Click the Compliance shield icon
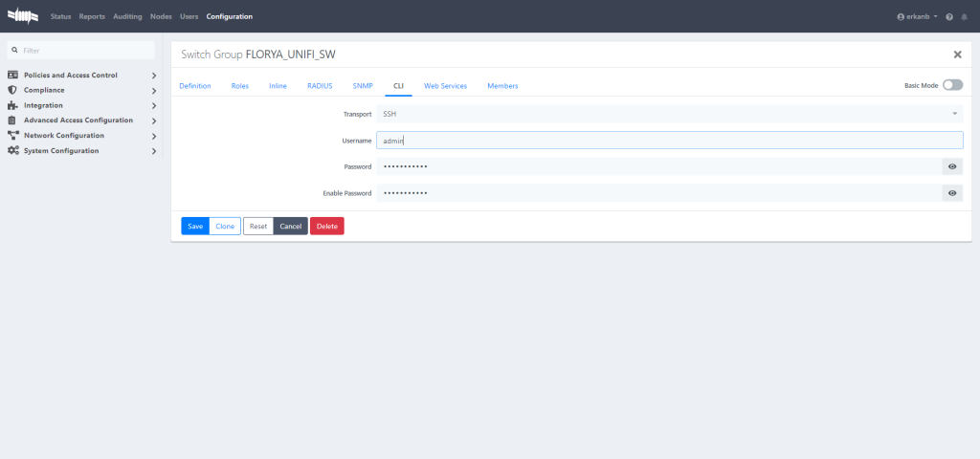This screenshot has width=980, height=459. pyautogui.click(x=12, y=90)
